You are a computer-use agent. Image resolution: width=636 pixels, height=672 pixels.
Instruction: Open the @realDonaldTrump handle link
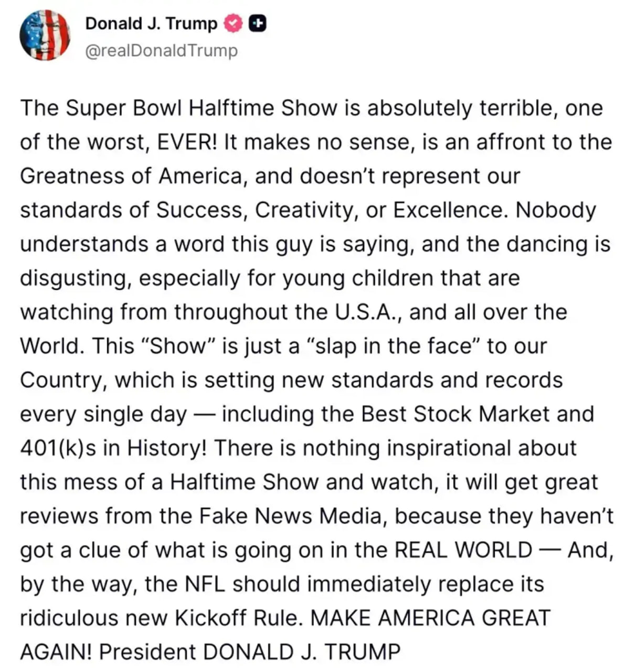161,51
